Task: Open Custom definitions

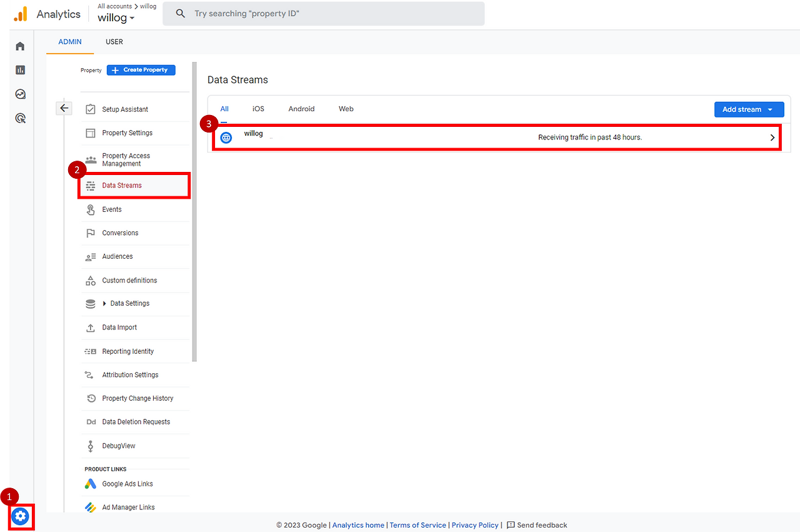Action: click(130, 281)
